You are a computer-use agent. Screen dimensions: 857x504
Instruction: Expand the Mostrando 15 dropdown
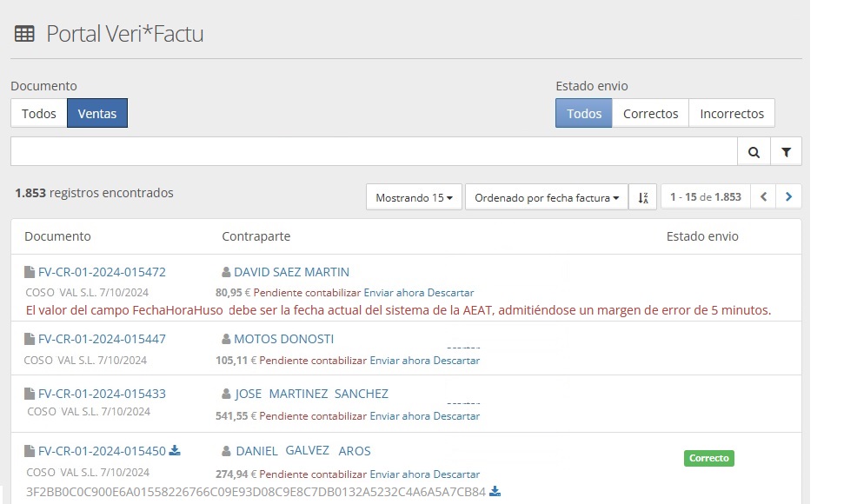[x=414, y=197]
